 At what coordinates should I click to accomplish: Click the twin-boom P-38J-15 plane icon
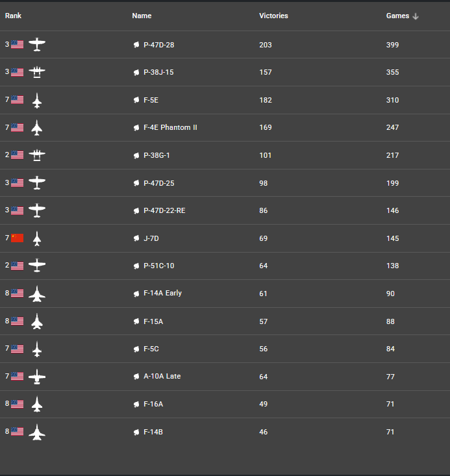tap(37, 72)
